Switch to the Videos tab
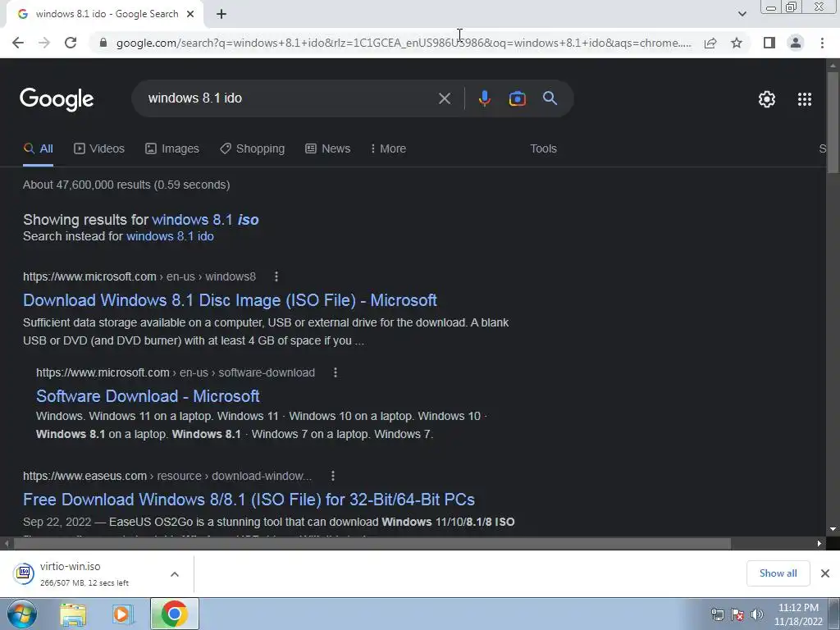Screen dimensions: 840x630 click(x=99, y=148)
